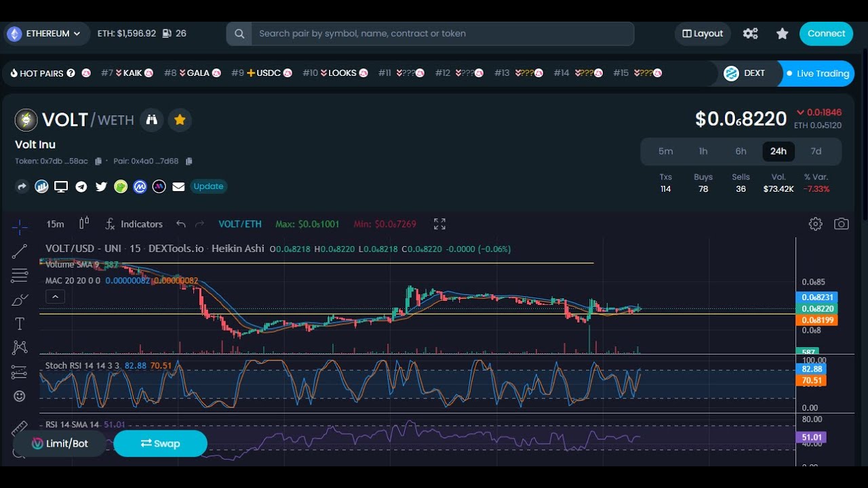Click the Swap button
Viewport: 868px width, 488px height.
pyautogui.click(x=160, y=443)
